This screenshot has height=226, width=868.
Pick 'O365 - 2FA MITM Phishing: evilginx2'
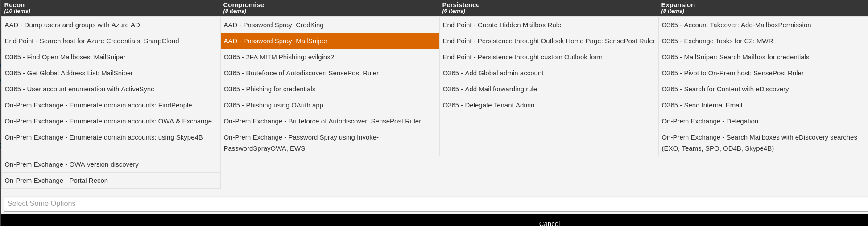(279, 57)
